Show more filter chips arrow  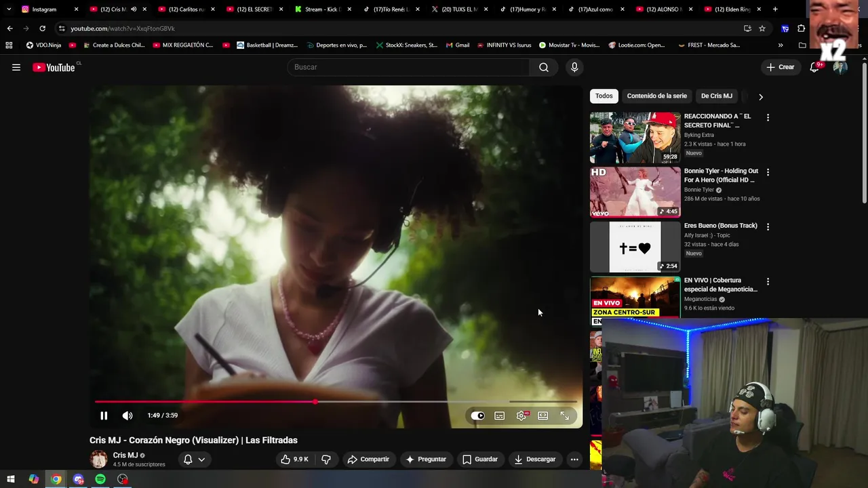pyautogui.click(x=761, y=96)
